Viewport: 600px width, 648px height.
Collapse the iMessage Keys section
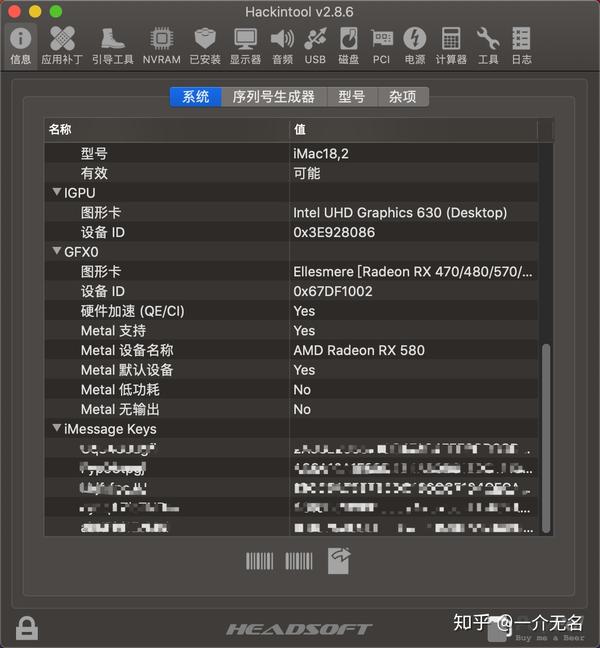click(57, 428)
